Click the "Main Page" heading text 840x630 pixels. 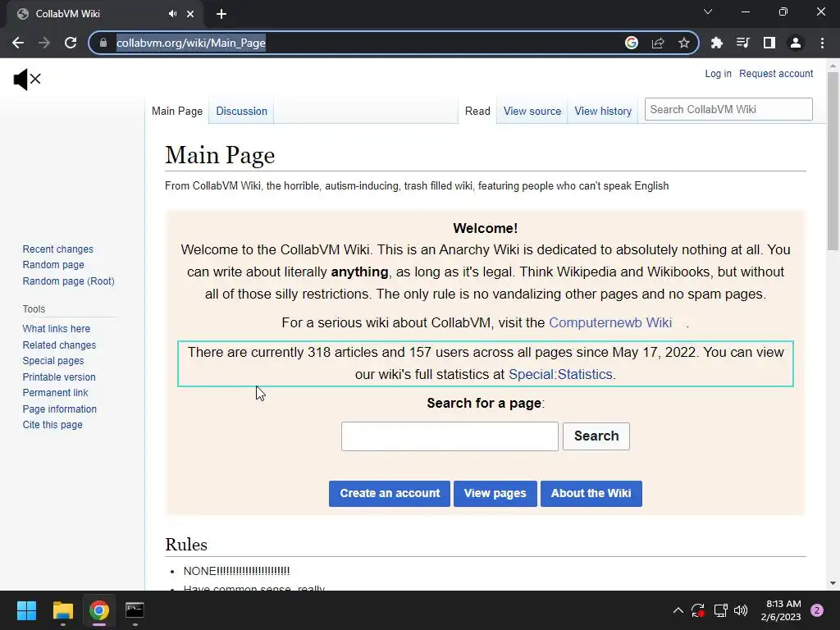220,155
